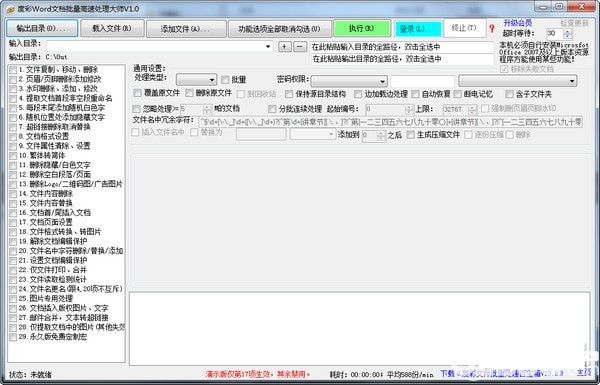
Task: Check function 8 文档格式设置
Action: pos(13,137)
